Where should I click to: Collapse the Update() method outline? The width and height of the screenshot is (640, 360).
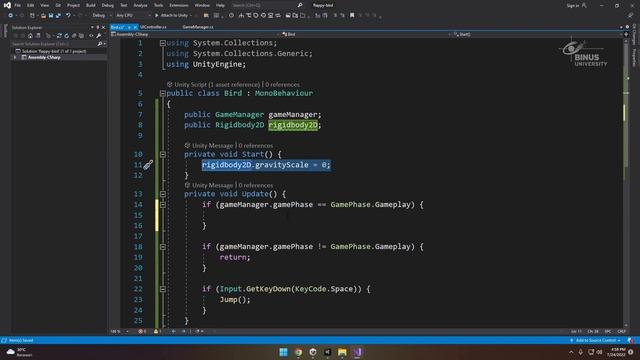tap(162, 194)
